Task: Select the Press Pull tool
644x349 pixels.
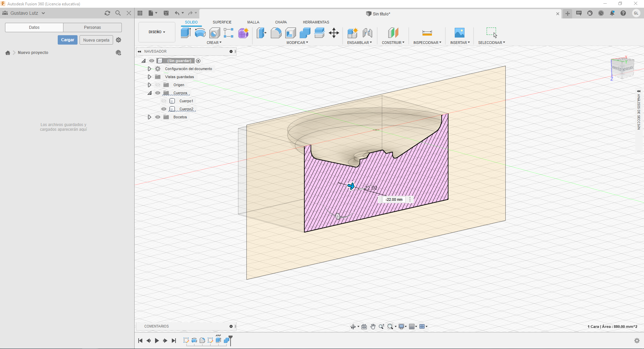Action: click(261, 33)
